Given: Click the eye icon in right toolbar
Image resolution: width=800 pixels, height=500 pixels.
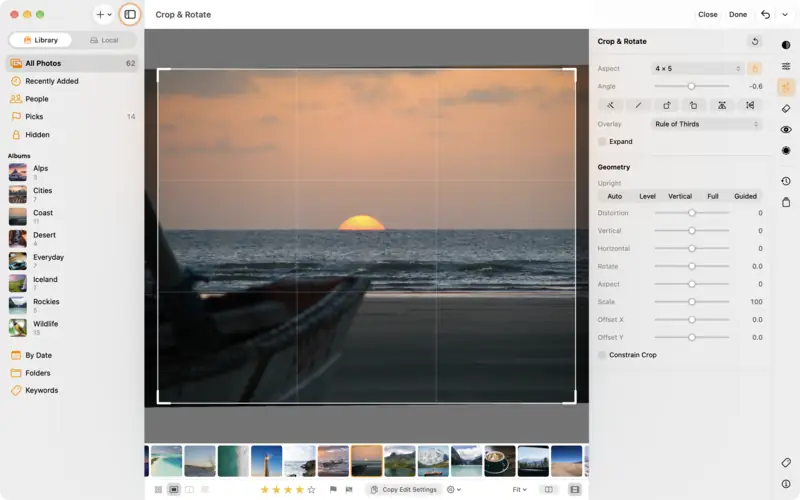Looking at the screenshot, I should [x=786, y=130].
